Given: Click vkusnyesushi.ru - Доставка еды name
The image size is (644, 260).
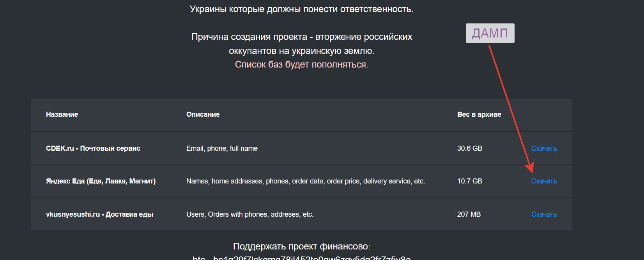Looking at the screenshot, I should coord(99,214).
